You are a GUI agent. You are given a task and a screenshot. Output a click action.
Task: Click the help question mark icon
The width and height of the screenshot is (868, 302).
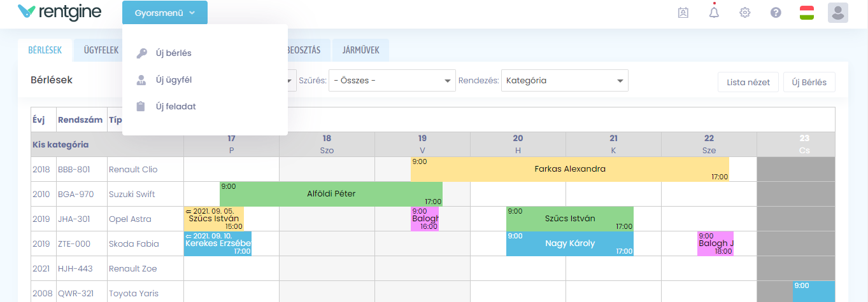pos(776,13)
